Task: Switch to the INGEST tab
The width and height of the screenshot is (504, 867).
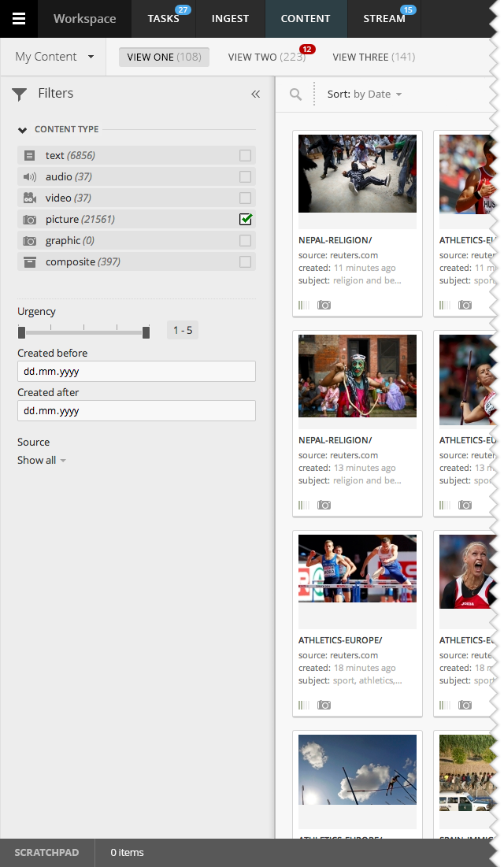Action: 230,19
